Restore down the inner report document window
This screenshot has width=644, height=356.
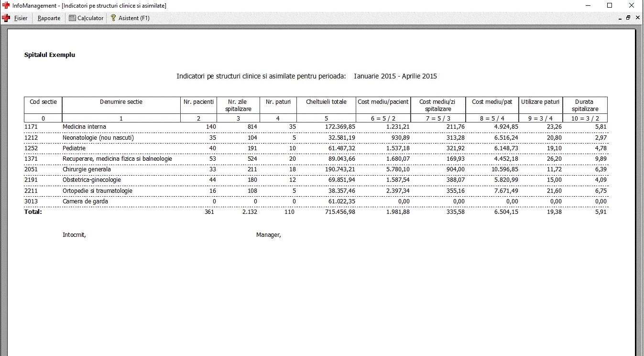(628, 18)
